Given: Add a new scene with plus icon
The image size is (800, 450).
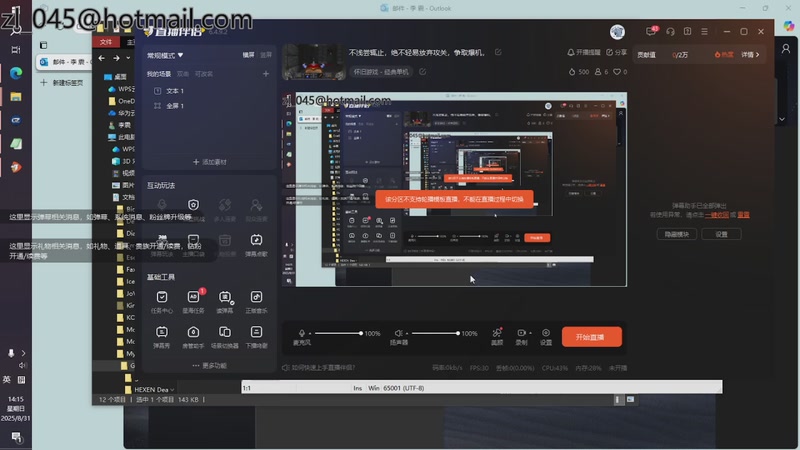Looking at the screenshot, I should pyautogui.click(x=266, y=74).
